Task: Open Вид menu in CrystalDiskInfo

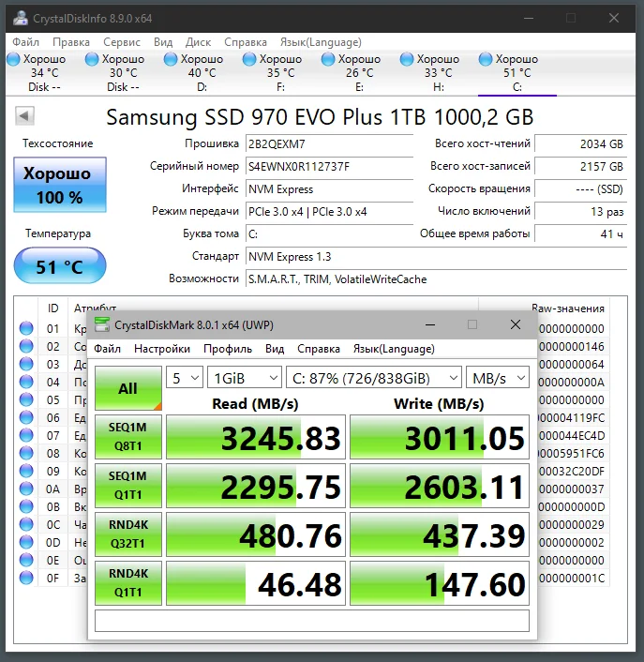Action: (163, 42)
